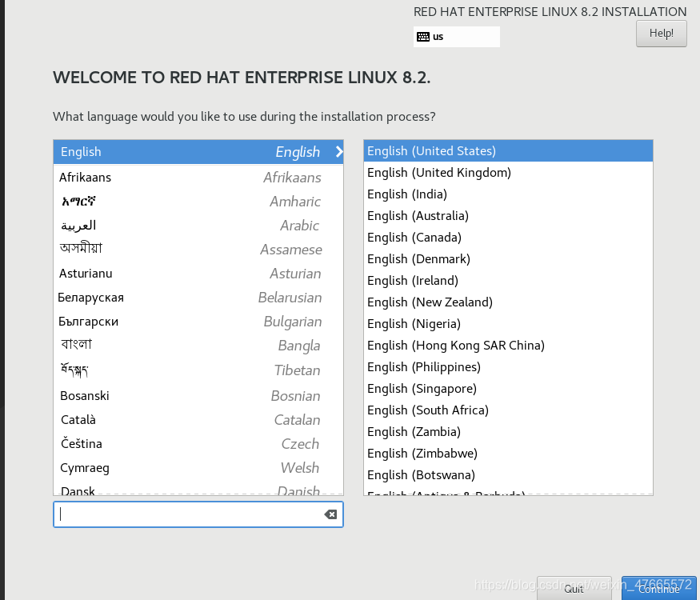This screenshot has height=600, width=700.
Task: Choose English (Hong Kong SAR China) locale
Action: click(508, 345)
